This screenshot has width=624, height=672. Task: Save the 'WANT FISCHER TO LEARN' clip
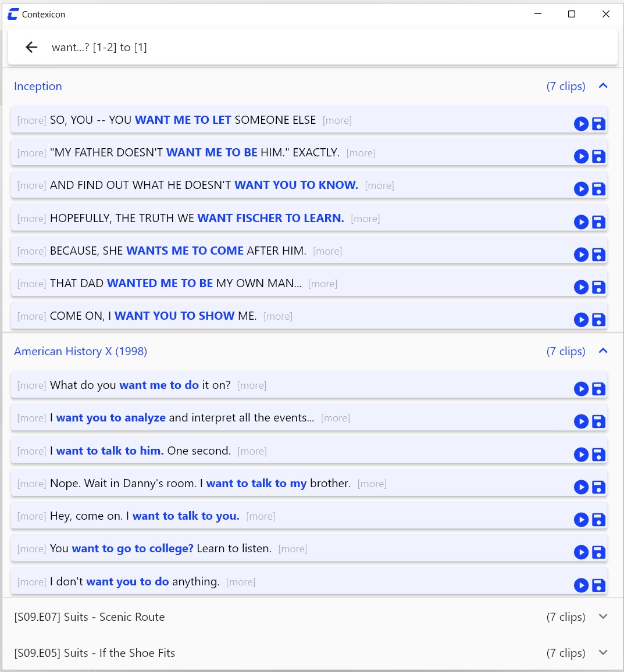click(x=598, y=222)
